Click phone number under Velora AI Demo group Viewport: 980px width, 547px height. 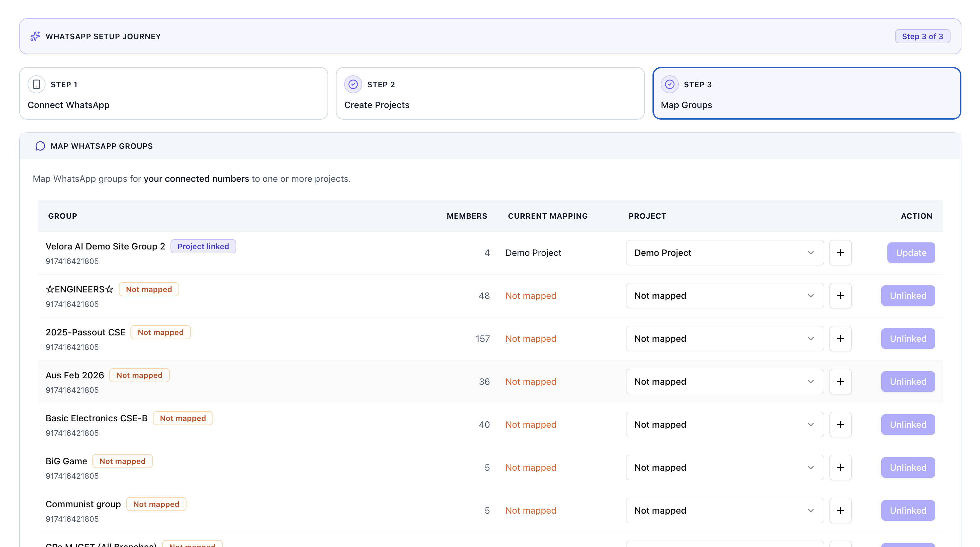72,261
